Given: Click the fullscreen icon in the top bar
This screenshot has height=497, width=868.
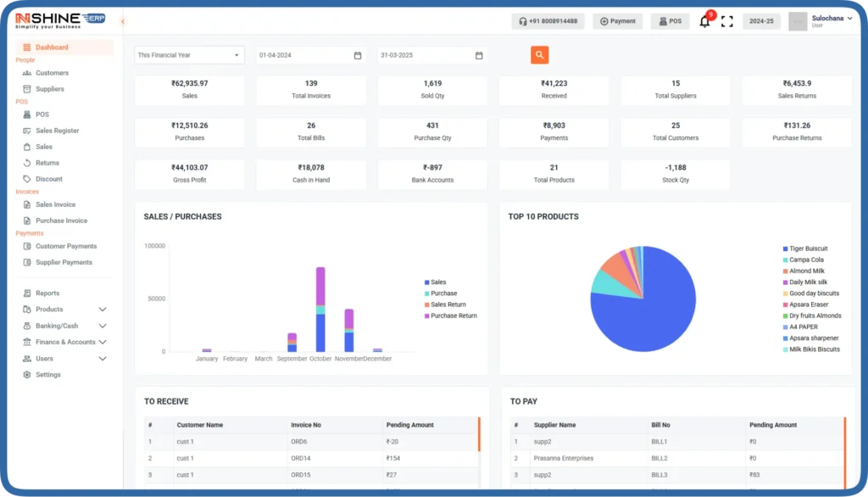Looking at the screenshot, I should coord(726,21).
